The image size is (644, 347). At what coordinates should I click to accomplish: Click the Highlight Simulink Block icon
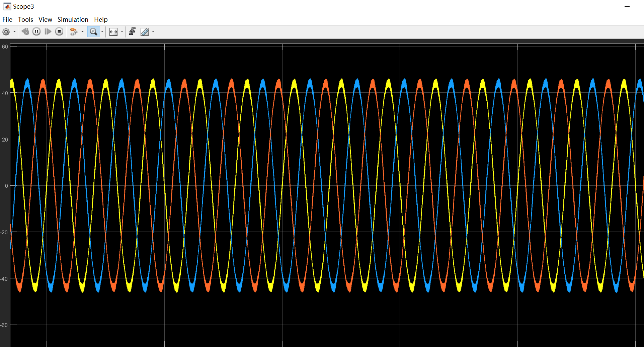74,32
